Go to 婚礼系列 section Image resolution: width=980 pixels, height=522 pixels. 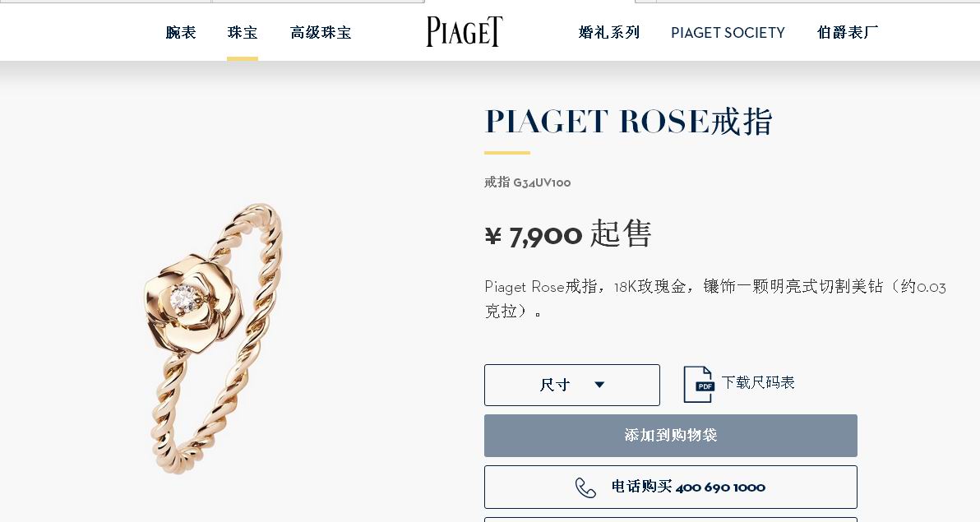[x=609, y=33]
